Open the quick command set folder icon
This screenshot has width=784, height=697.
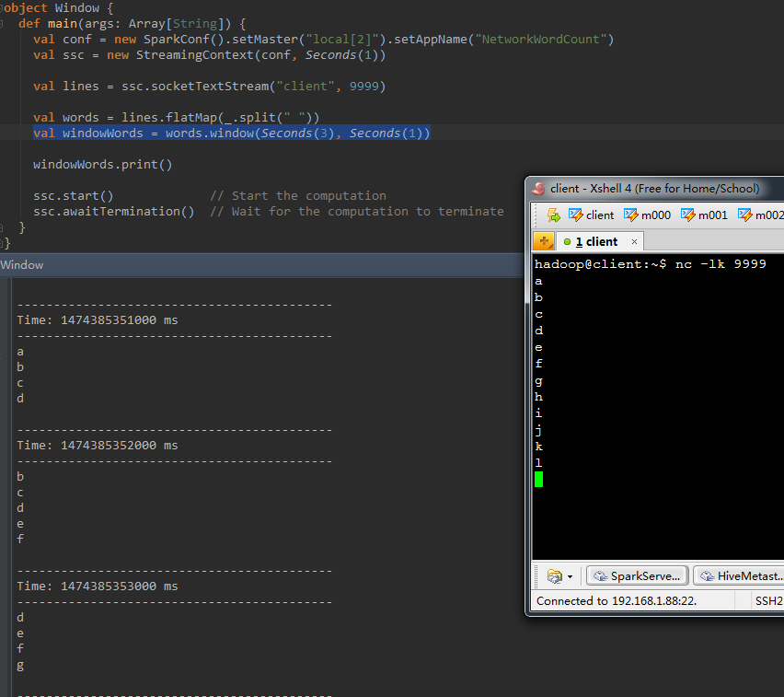coord(555,576)
